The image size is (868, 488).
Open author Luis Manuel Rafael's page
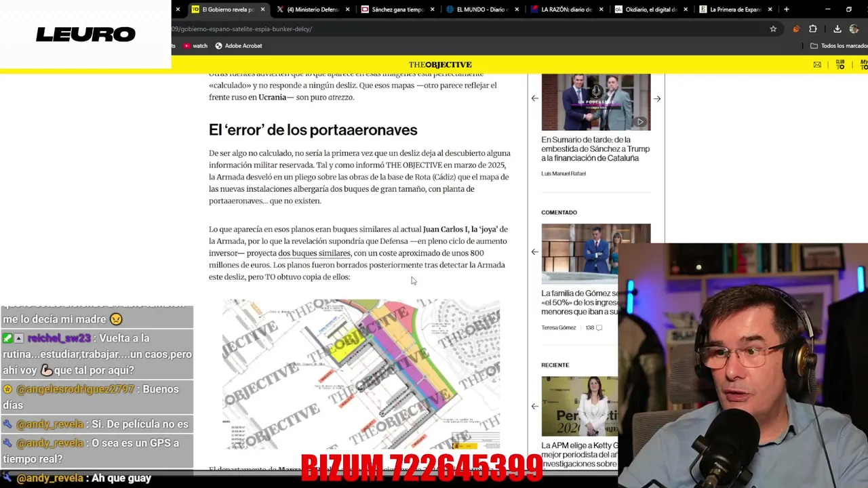564,174
